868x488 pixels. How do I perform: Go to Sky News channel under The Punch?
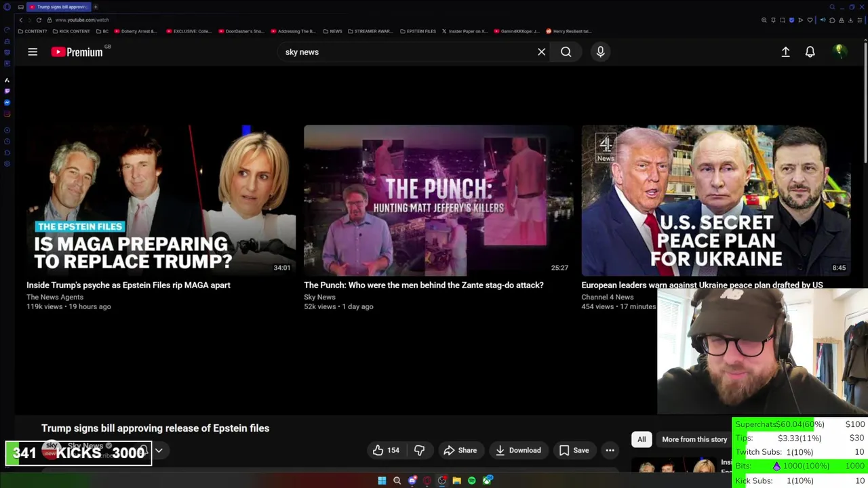[319, 297]
